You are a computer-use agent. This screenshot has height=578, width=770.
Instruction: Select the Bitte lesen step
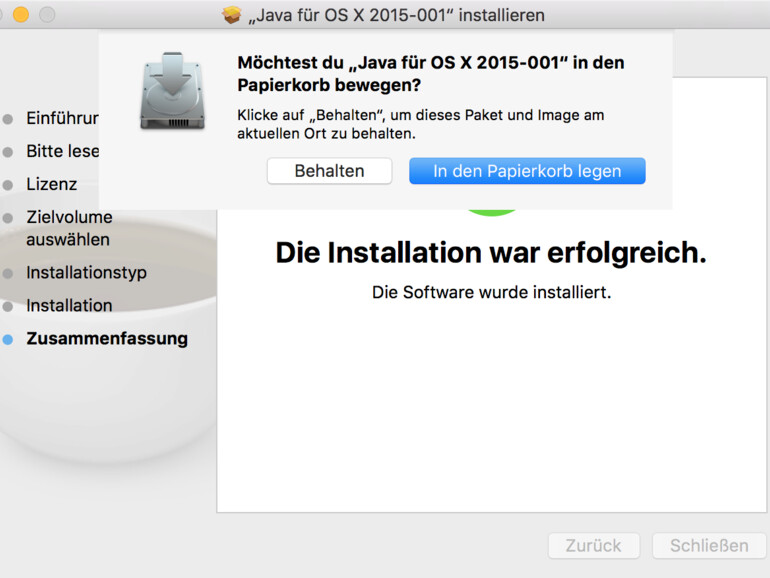tap(62, 151)
